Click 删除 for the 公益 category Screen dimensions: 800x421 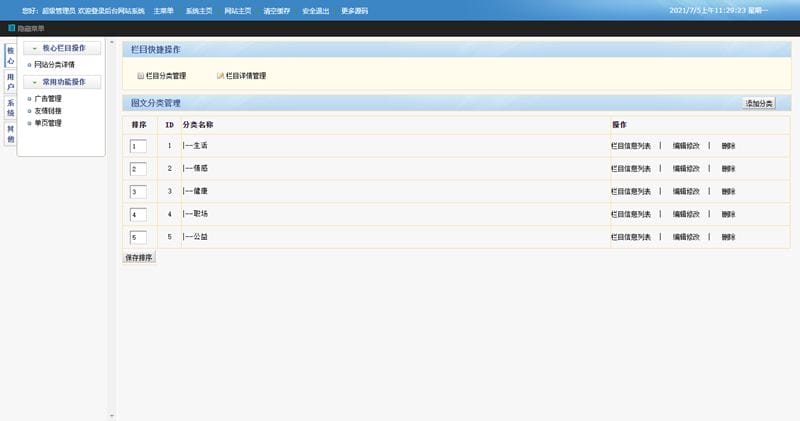point(729,237)
